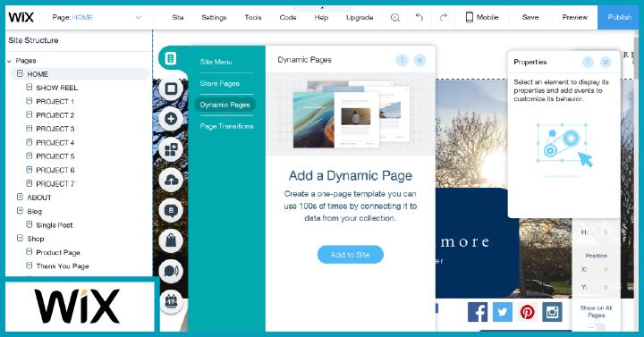Switch to Mobile editor view
This screenshot has height=337, width=644.
pyautogui.click(x=482, y=17)
